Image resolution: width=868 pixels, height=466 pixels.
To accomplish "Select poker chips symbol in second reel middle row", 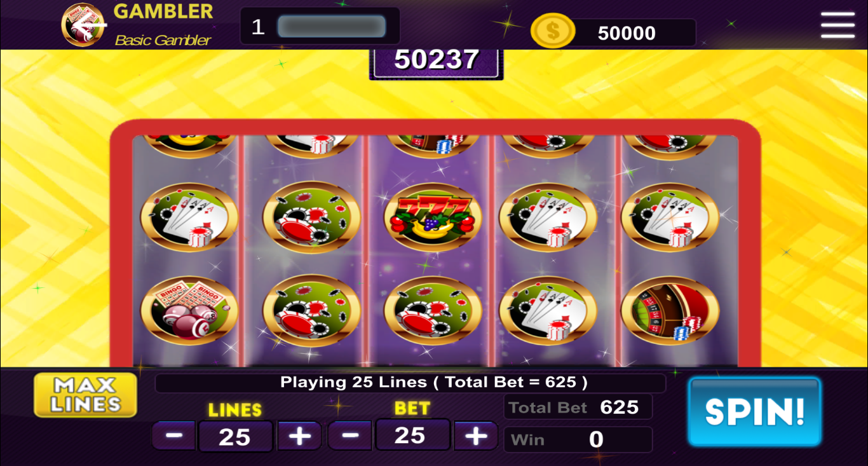I will pyautogui.click(x=311, y=217).
